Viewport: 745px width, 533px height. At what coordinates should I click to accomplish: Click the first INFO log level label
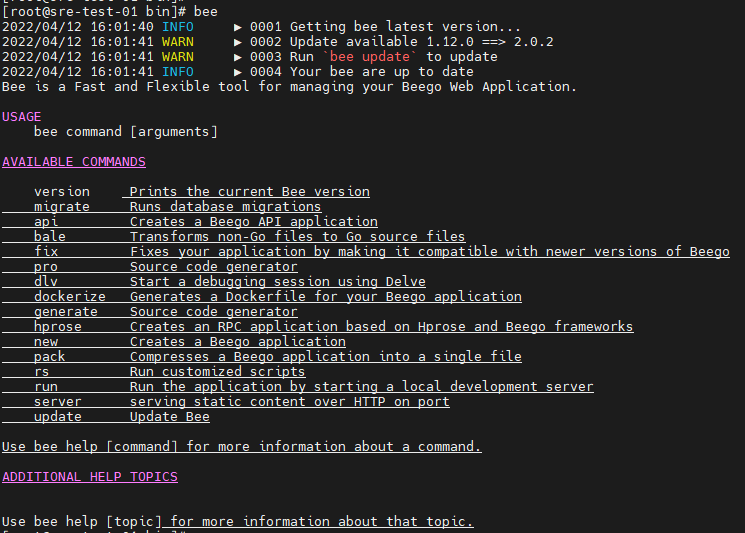pos(178,27)
